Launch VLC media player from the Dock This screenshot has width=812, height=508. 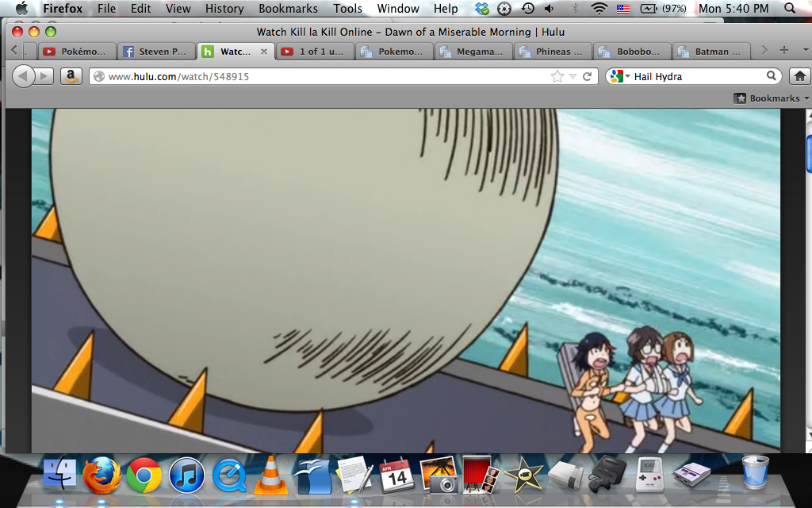[271, 475]
